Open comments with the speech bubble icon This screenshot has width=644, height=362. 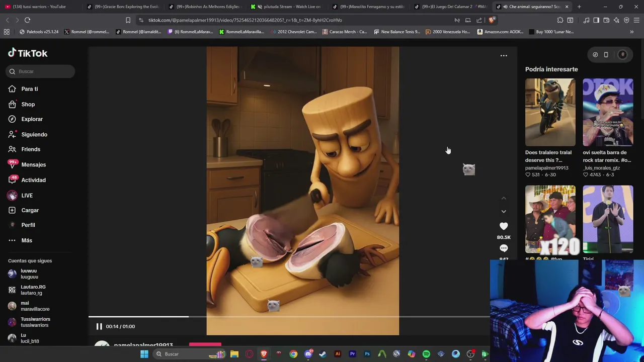pyautogui.click(x=504, y=248)
